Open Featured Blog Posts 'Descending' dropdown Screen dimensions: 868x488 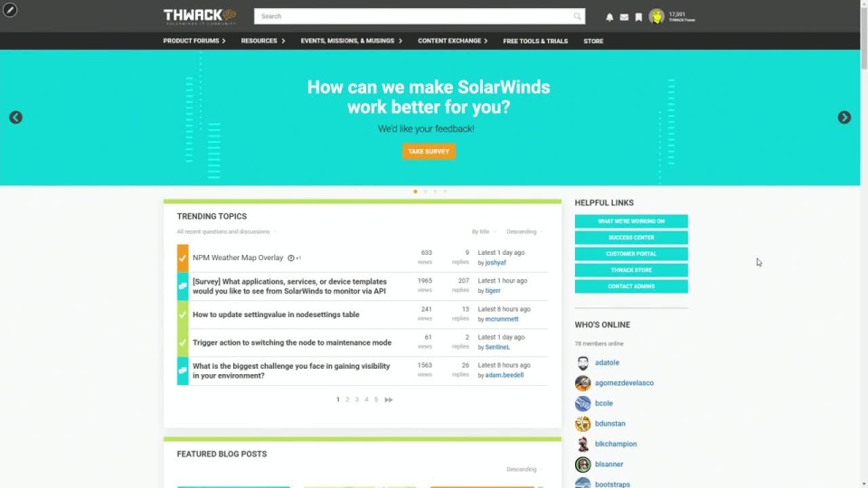pyautogui.click(x=524, y=469)
